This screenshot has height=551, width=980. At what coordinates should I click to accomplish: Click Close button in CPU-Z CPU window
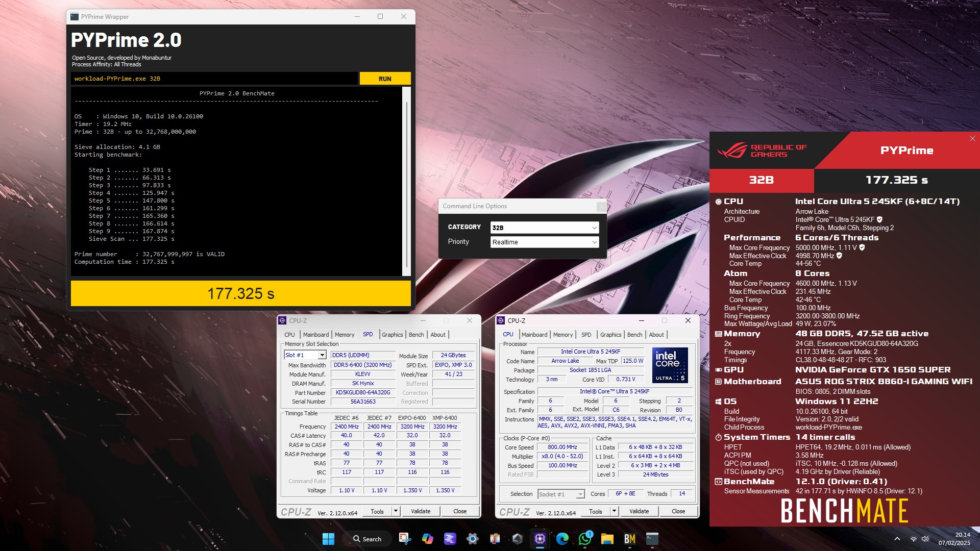coord(678,511)
